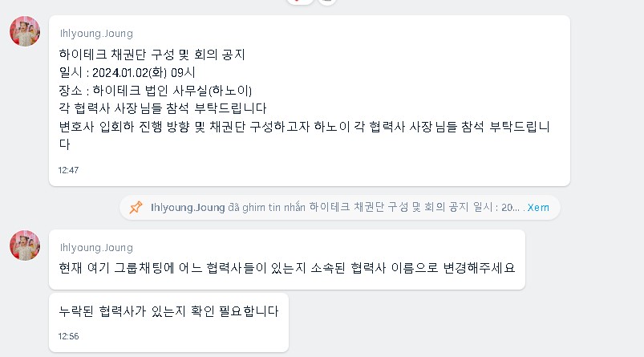Click "đã ghim tin nhắn" text in notification

pyautogui.click(x=266, y=207)
